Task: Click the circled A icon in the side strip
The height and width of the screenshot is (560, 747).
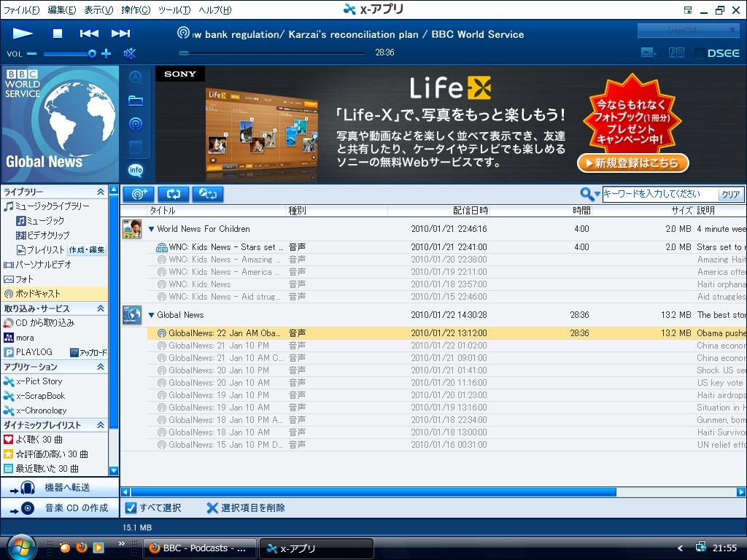Action: point(136,77)
